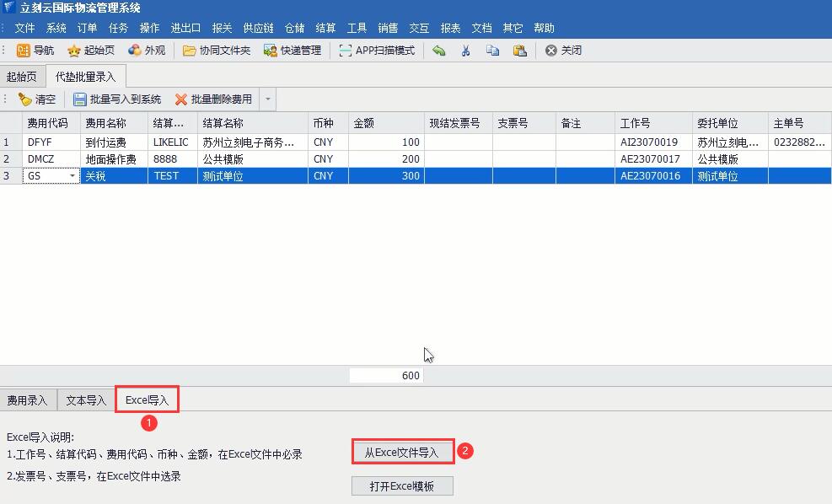The width and height of the screenshot is (832, 504).
Task: Click job number AI23070019
Action: tap(654, 142)
